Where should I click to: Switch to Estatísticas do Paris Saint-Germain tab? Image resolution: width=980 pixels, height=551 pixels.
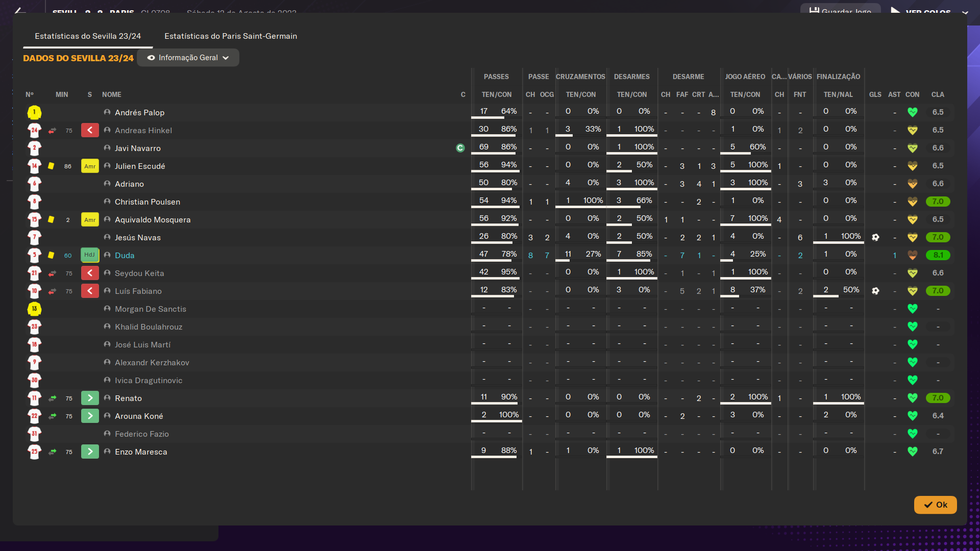point(231,36)
